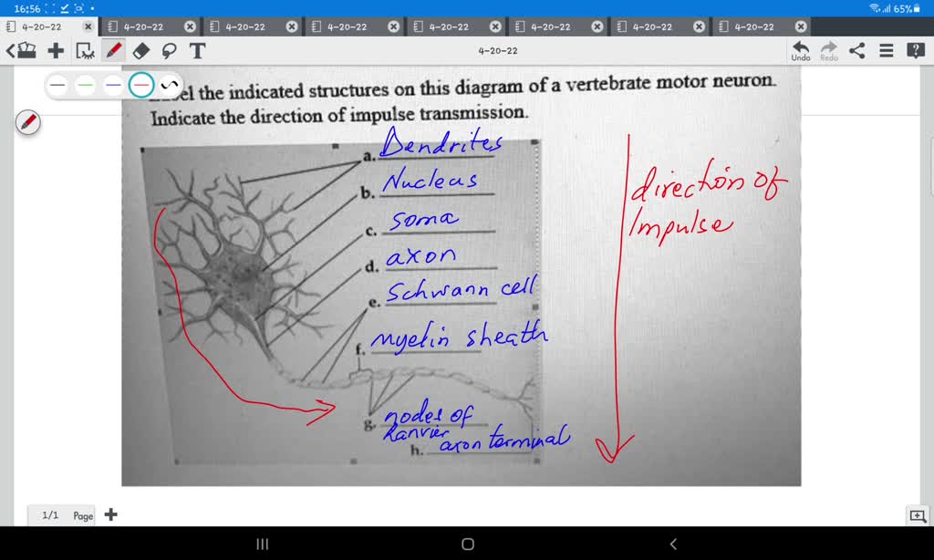Select the green pen stroke option
This screenshot has width=934, height=560.
click(x=85, y=84)
